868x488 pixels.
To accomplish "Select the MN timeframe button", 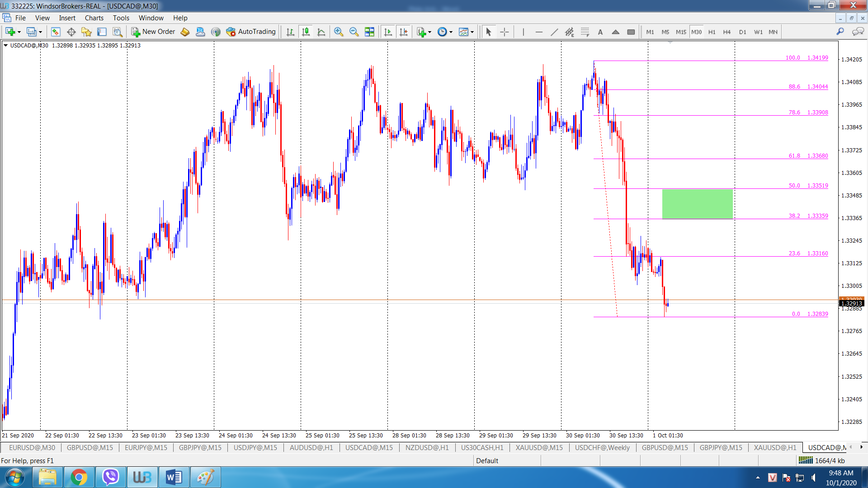I will (773, 32).
